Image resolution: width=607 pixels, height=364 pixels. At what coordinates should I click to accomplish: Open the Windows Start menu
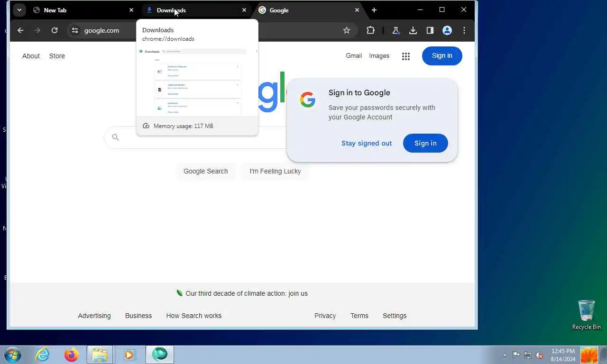[x=13, y=355]
